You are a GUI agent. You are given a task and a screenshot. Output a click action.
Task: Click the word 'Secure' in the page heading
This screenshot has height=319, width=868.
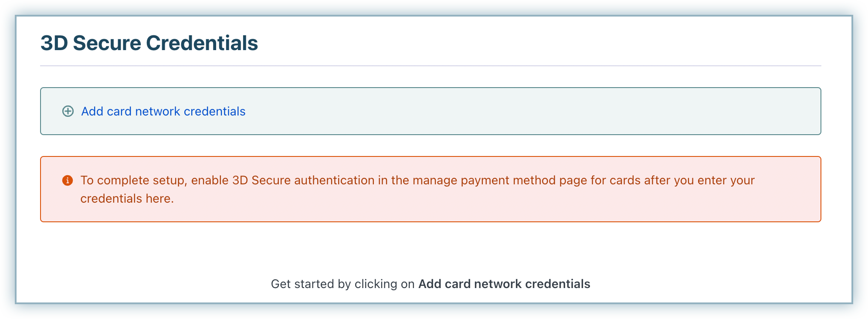(x=107, y=43)
